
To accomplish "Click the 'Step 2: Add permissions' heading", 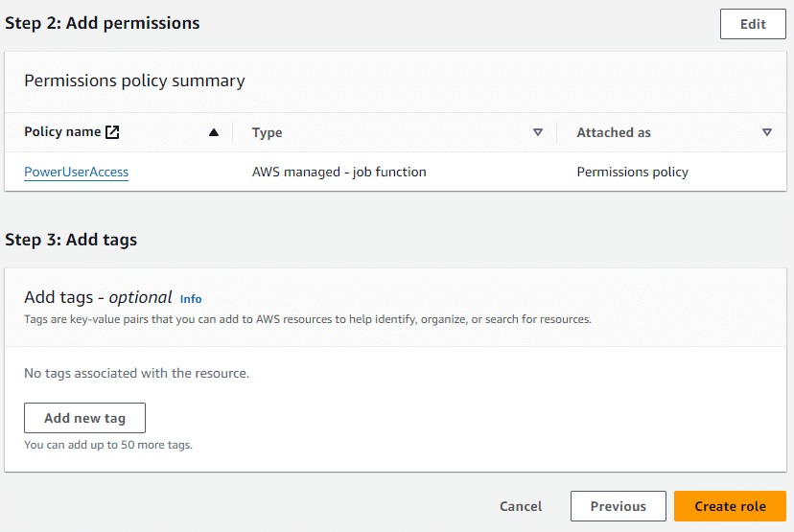I will pos(103,23).
